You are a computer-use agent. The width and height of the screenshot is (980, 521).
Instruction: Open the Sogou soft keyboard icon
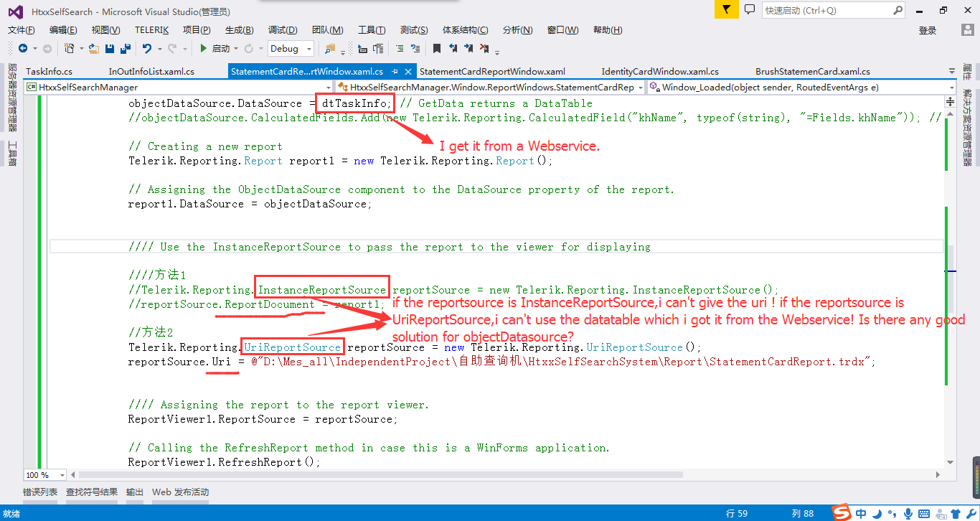coord(923,513)
